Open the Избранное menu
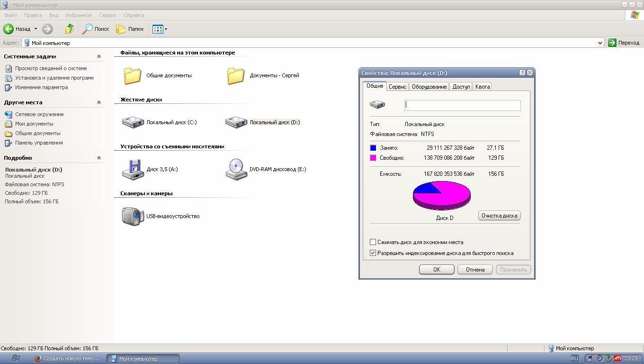The image size is (644, 364). (x=79, y=15)
